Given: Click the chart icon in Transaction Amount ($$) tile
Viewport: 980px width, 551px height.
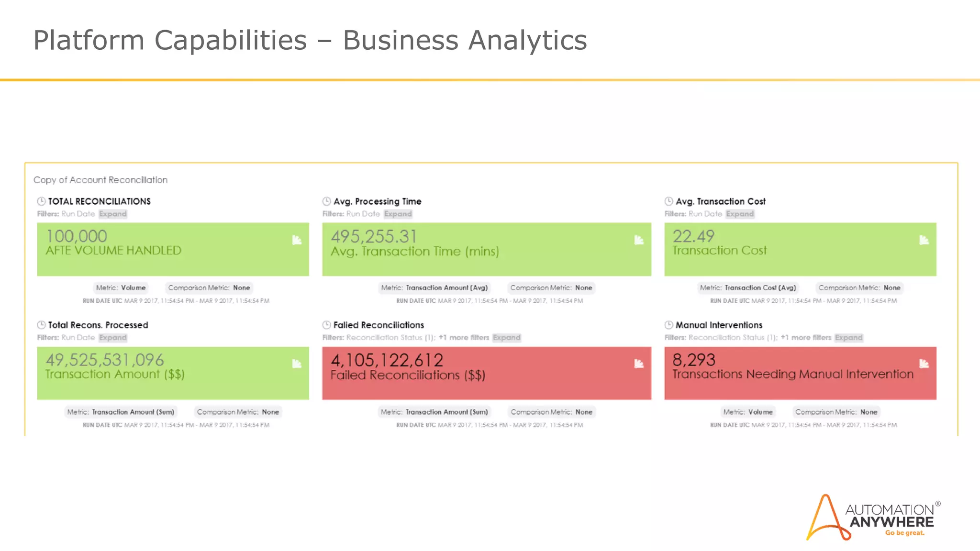Looking at the screenshot, I should [297, 364].
